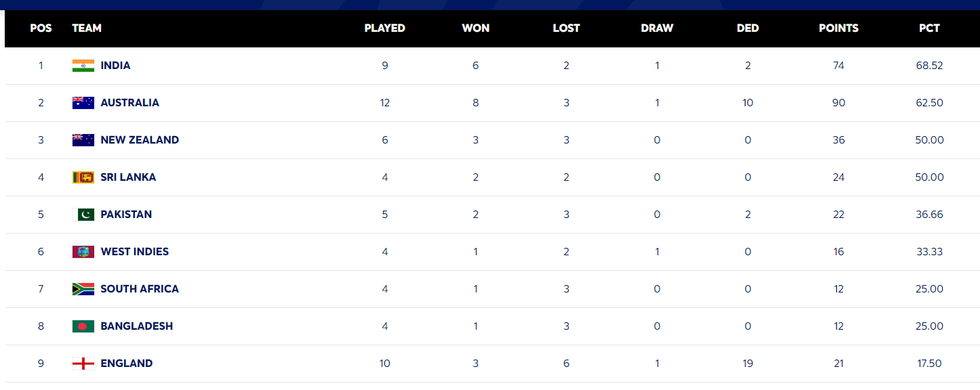This screenshot has width=980, height=390.
Task: Click the DED column header
Action: (748, 28)
